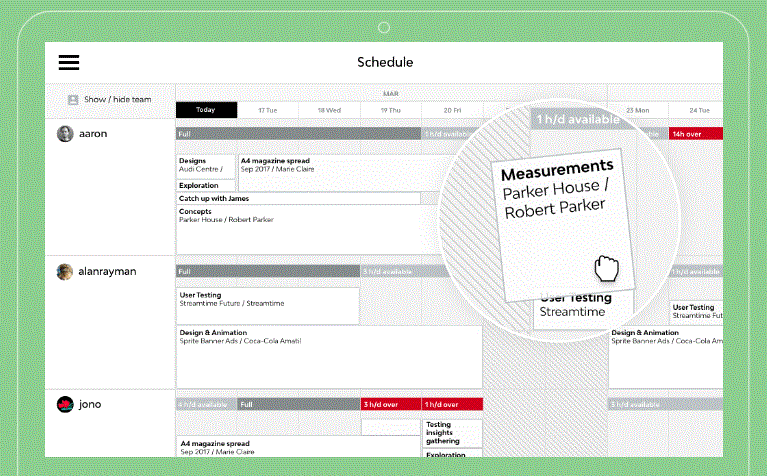767x476 pixels.
Task: Open User Testing task under 24 Tue
Action: pos(696,312)
